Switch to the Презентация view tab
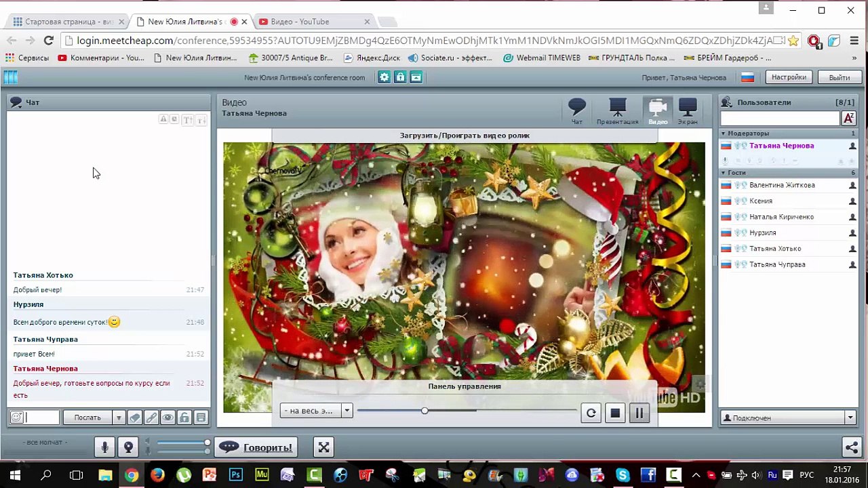The width and height of the screenshot is (868, 488). tap(617, 112)
